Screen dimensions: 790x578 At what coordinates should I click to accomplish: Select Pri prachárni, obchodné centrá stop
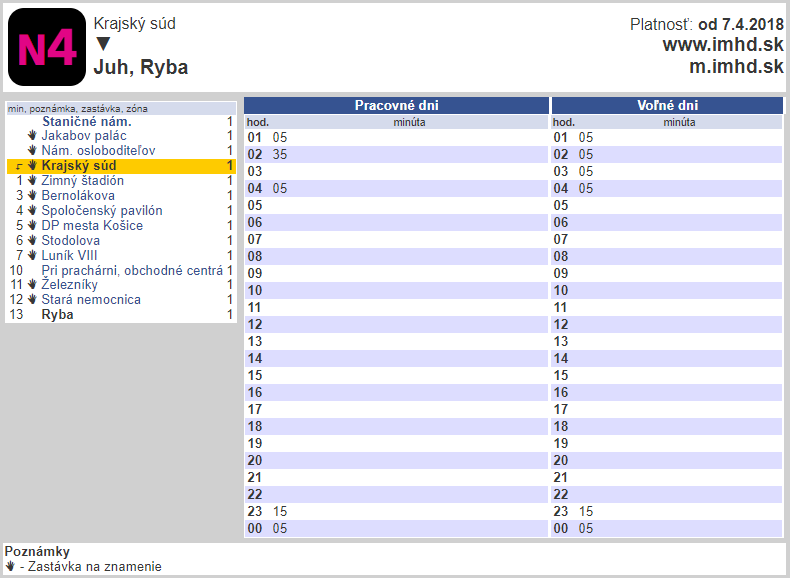tap(132, 270)
